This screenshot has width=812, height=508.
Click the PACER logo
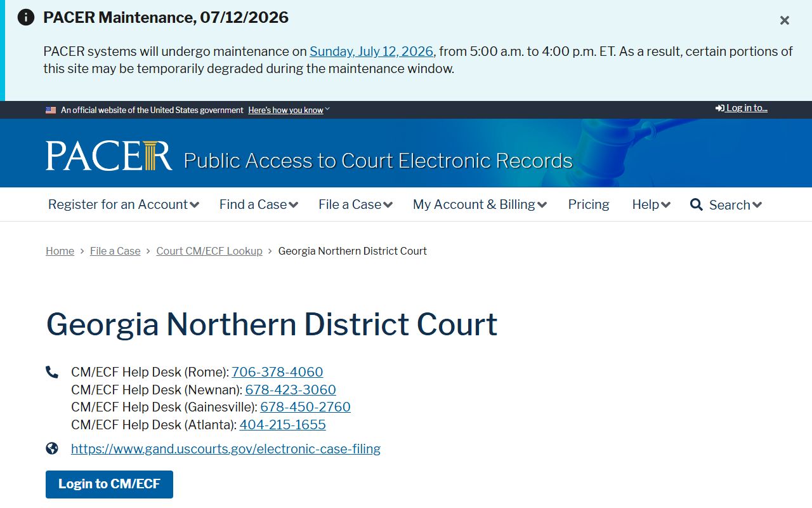pyautogui.click(x=109, y=156)
